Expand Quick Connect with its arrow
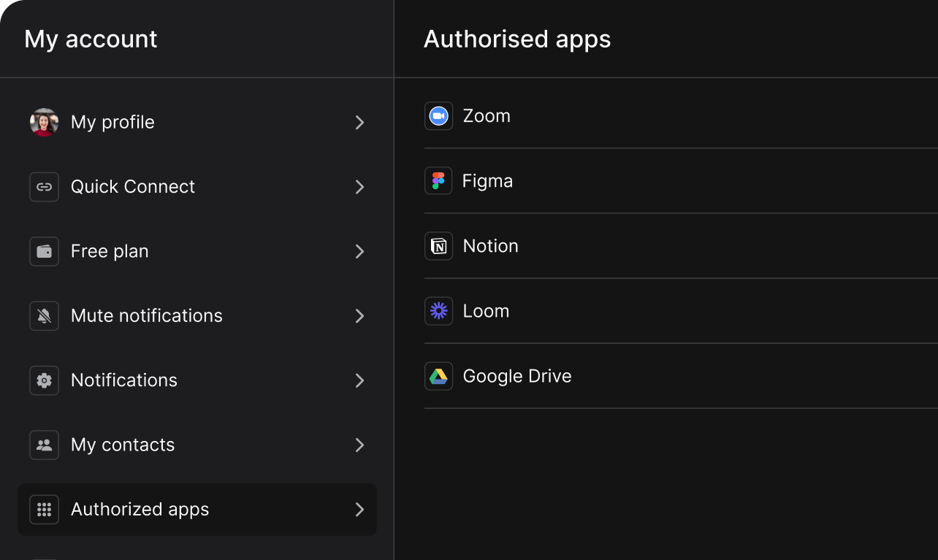The width and height of the screenshot is (938, 560). [359, 187]
